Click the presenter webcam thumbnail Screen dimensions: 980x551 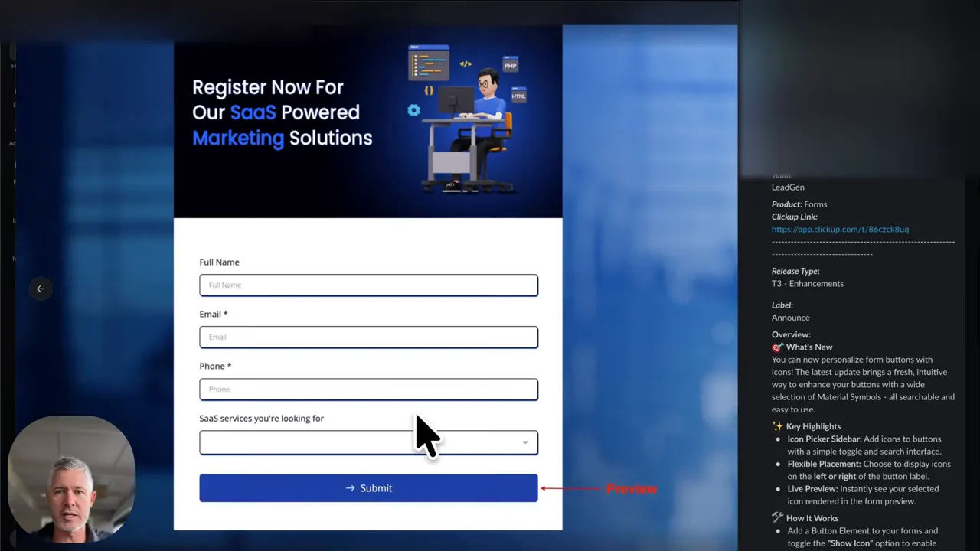70,476
